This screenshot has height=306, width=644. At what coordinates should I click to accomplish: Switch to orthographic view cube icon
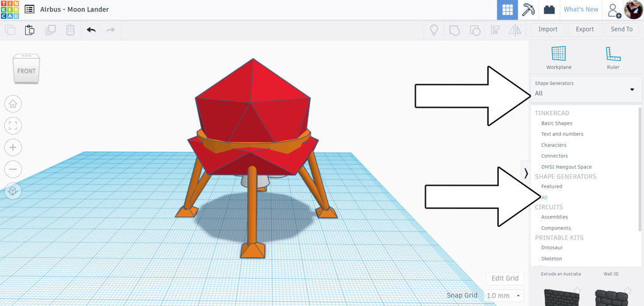point(13,191)
